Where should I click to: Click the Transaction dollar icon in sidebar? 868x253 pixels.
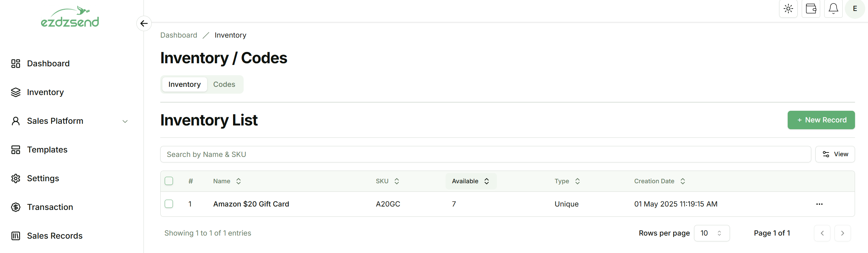point(16,207)
